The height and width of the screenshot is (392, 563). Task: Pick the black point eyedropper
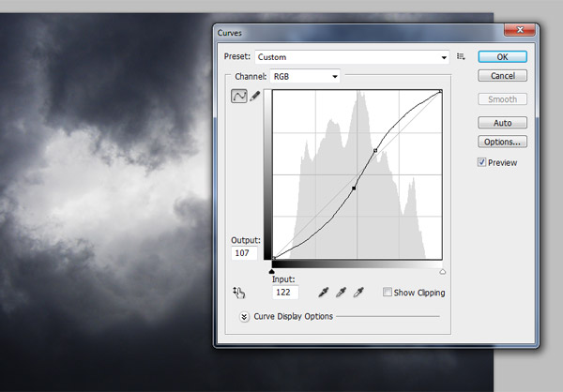click(323, 293)
